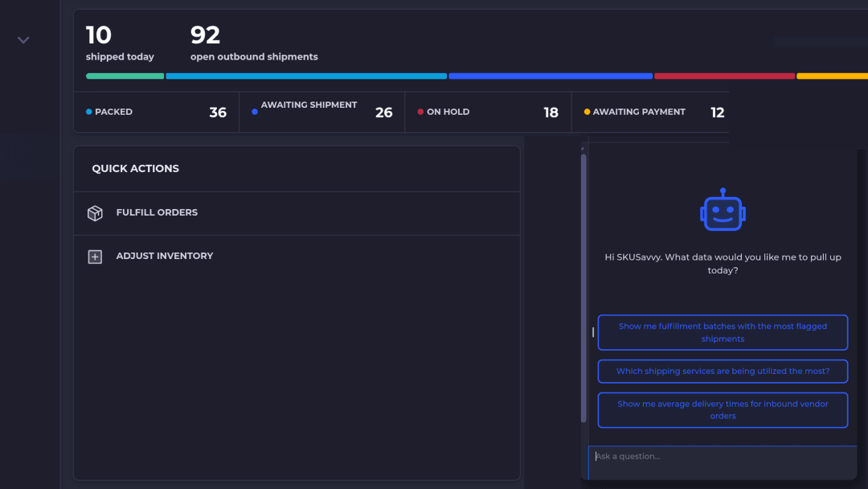868x489 pixels.
Task: Select the Awaiting Shipment status card
Action: click(x=322, y=112)
